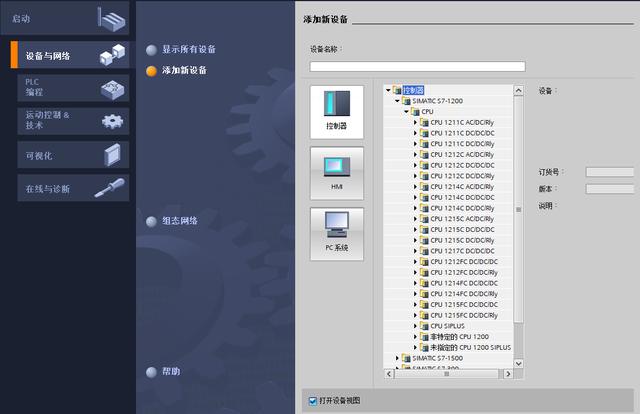Image resolution: width=640 pixels, height=414 pixels.
Task: Click folder icon of CPU 1214C DC/DC/DC
Action: coord(424,197)
